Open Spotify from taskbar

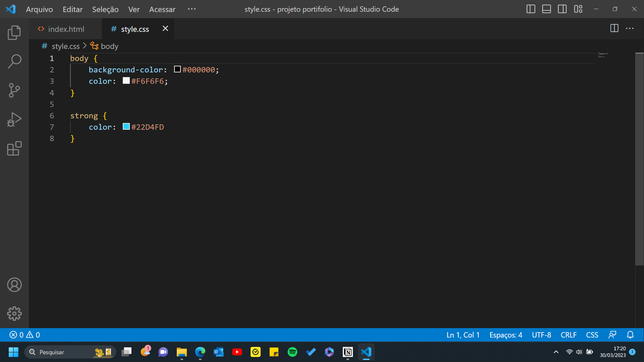pos(292,352)
